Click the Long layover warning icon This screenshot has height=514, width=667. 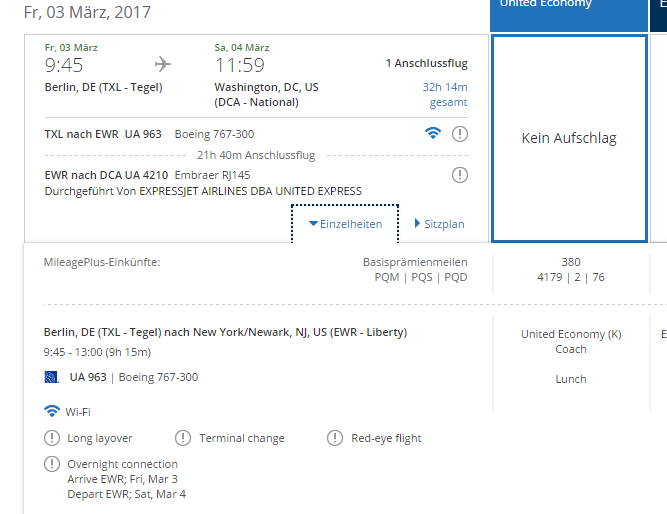(x=52, y=438)
